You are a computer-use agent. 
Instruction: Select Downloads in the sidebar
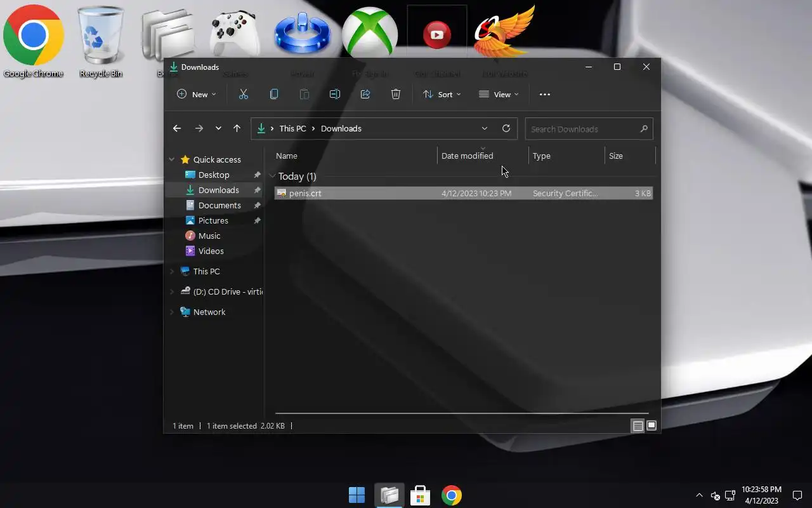[x=214, y=190]
